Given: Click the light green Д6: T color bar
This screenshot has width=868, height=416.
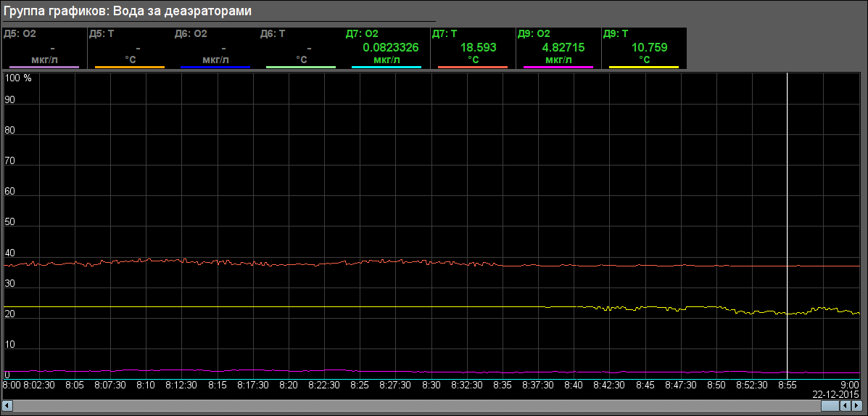Looking at the screenshot, I should [301, 67].
